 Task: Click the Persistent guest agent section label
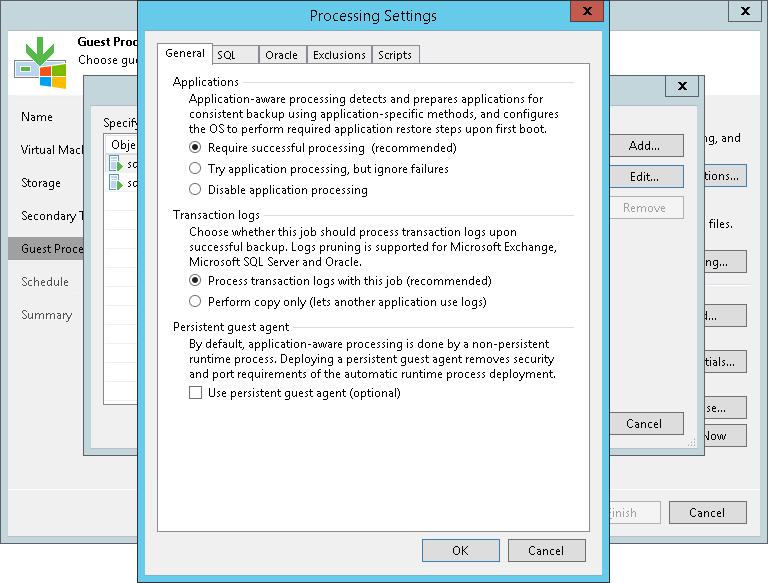point(231,327)
